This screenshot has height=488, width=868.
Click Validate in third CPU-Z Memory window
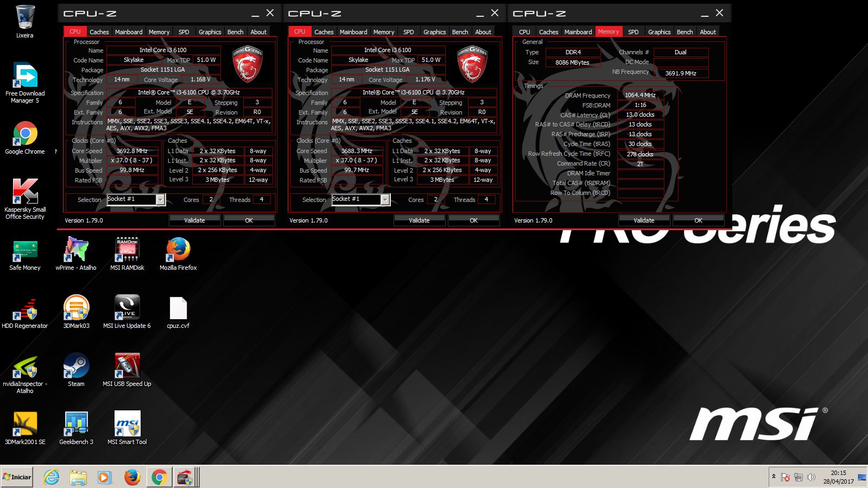644,220
